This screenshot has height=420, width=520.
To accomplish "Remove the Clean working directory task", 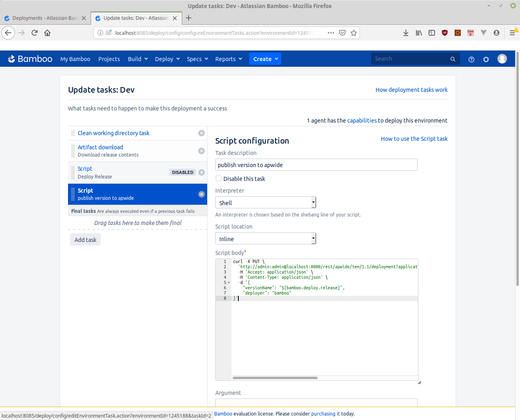I will click(202, 133).
